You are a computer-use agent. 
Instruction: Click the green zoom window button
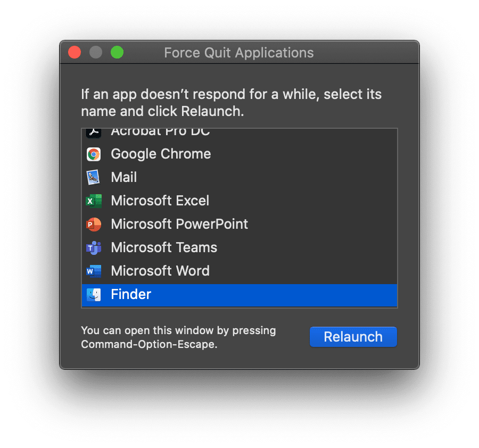[117, 52]
